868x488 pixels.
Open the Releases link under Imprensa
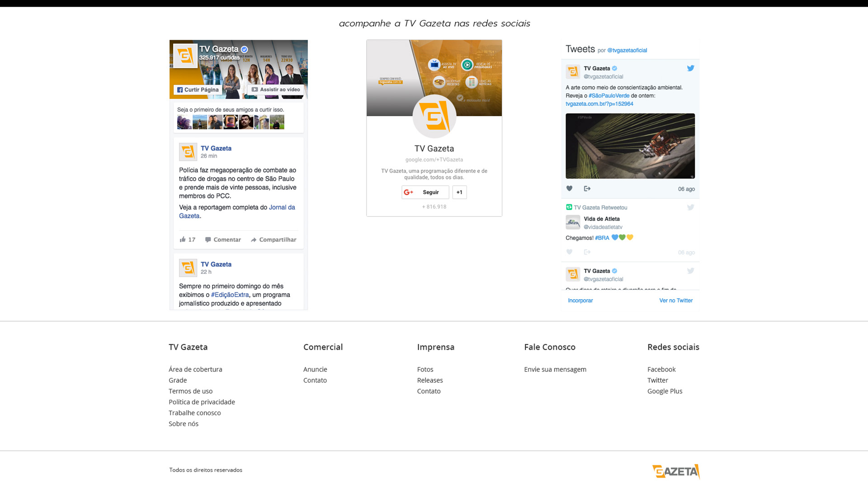[430, 380]
